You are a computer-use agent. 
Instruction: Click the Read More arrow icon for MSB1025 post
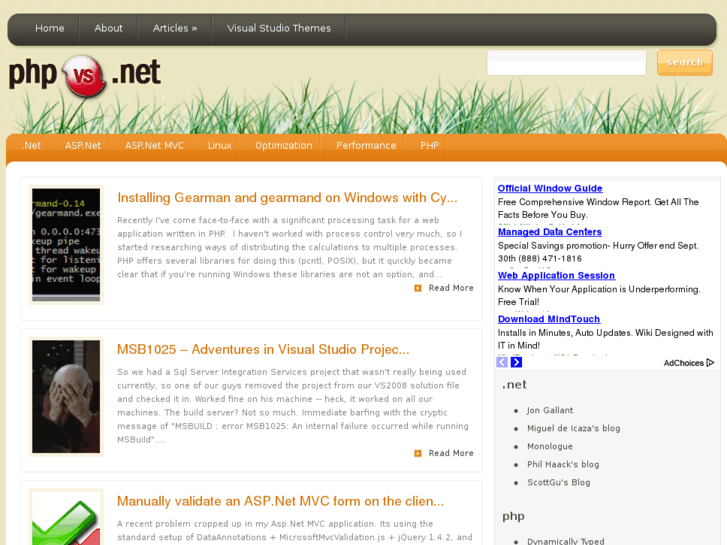[x=418, y=453]
